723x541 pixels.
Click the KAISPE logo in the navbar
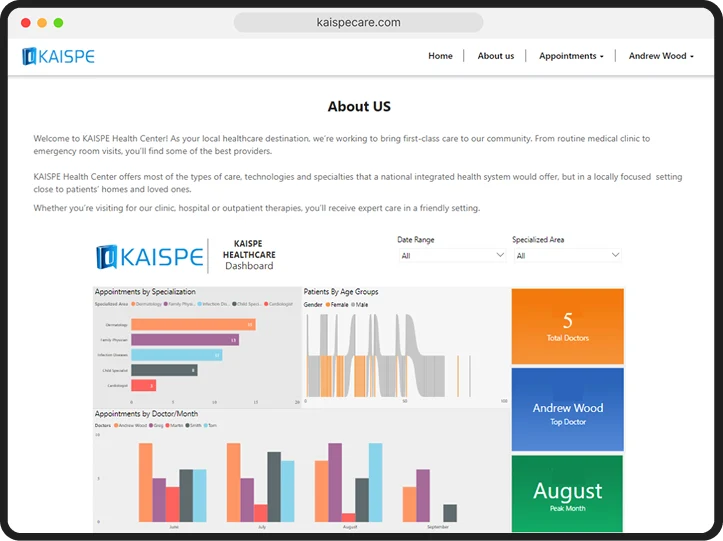pos(59,56)
